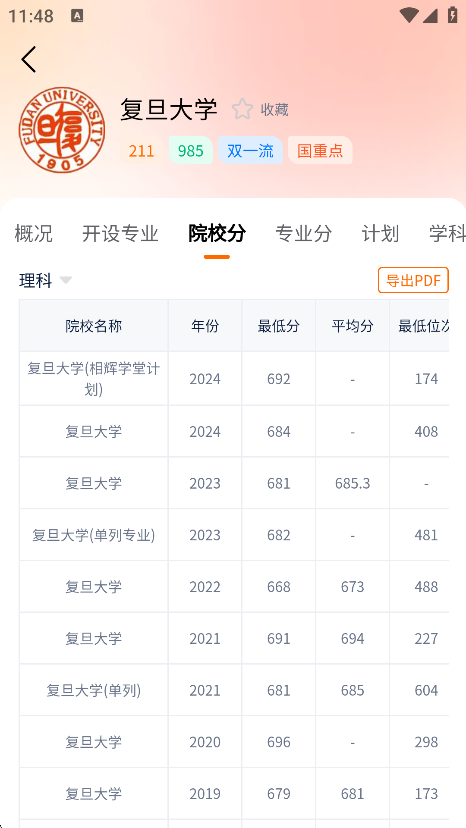Tap the 双一流 tag badge
Viewport: 466px width, 828px height.
250,150
